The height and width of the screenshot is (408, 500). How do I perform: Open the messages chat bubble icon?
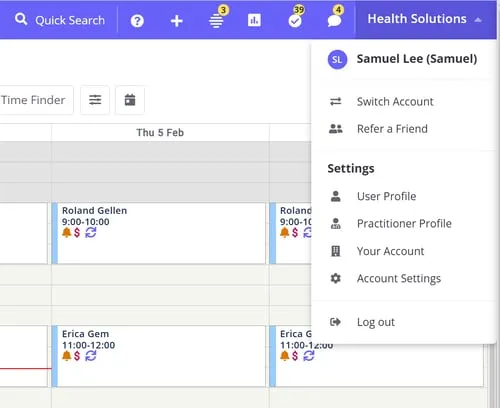[334, 21]
